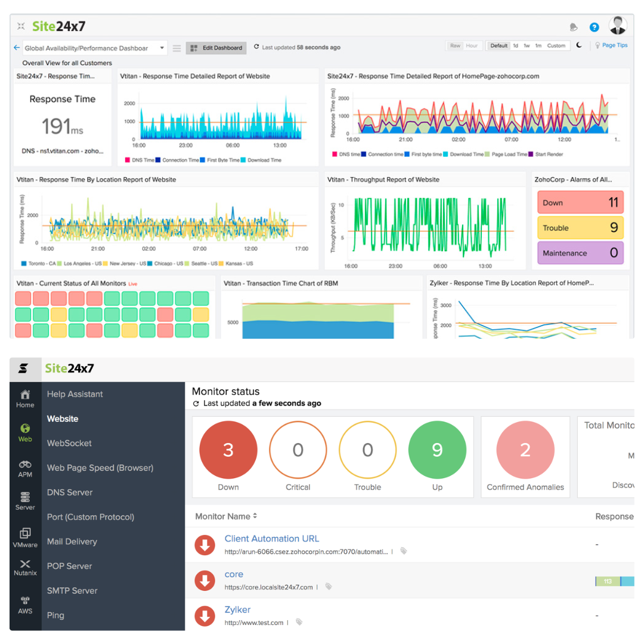Open the announcements bell icon in header
The height and width of the screenshot is (644, 644).
tap(574, 27)
